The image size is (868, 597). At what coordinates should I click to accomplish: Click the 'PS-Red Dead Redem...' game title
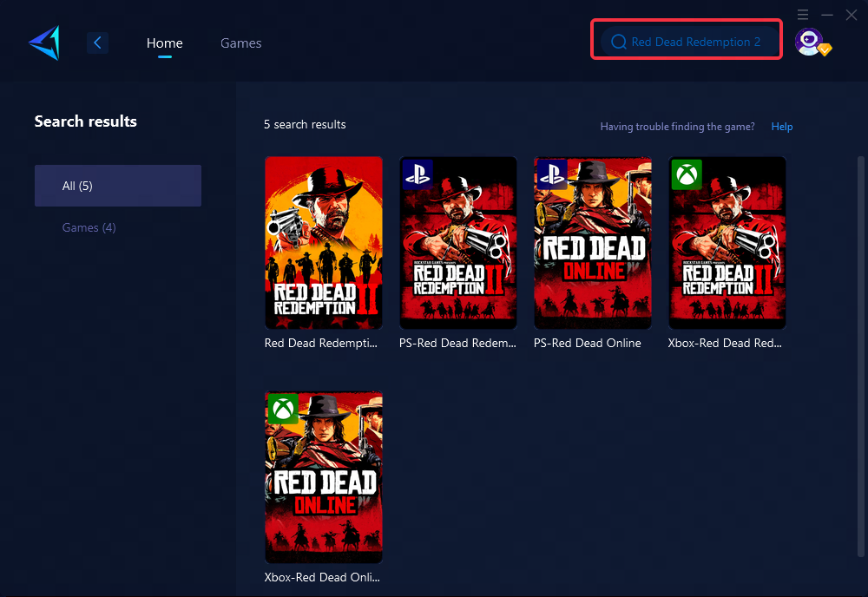click(x=457, y=343)
